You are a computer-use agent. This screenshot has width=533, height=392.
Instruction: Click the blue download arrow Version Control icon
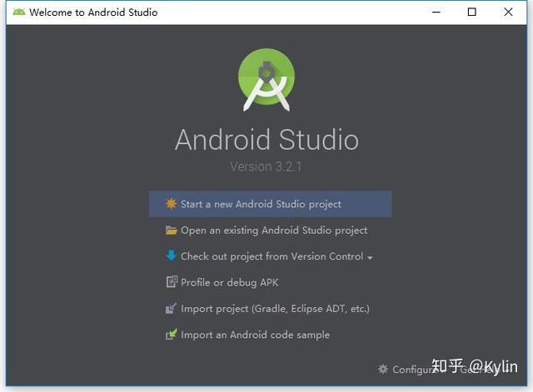[171, 256]
